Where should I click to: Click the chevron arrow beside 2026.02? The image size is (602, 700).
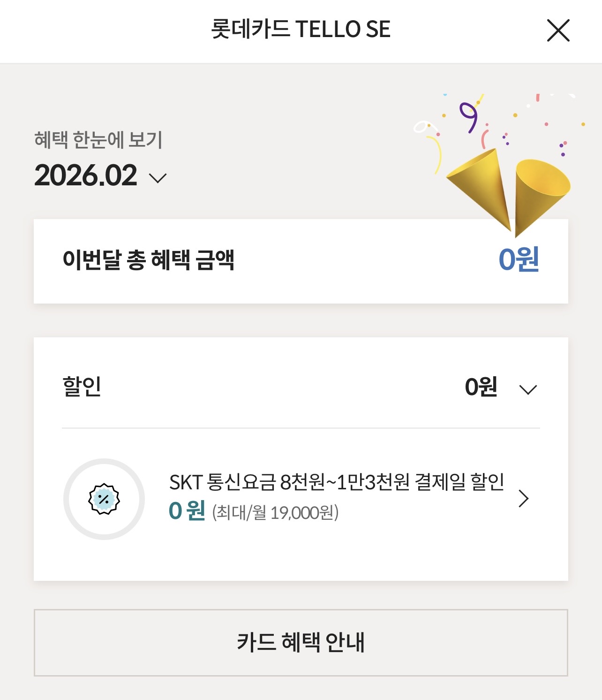pyautogui.click(x=158, y=178)
